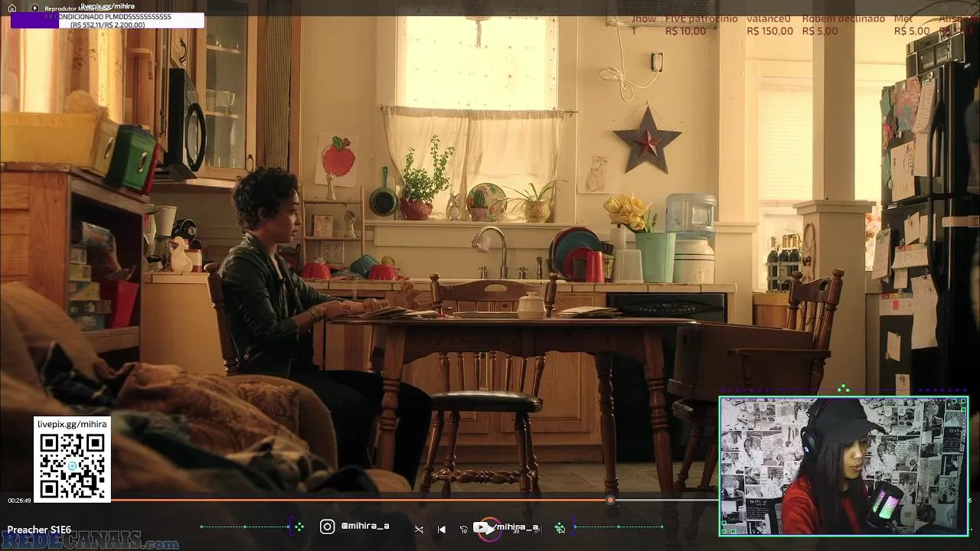The width and height of the screenshot is (980, 551).
Task: Go to the next track
Action: (538, 529)
